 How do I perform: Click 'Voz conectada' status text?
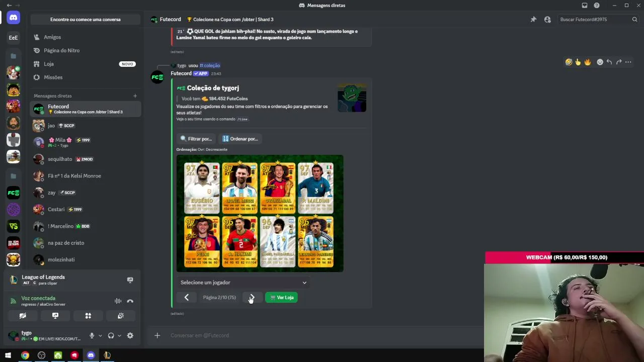[x=38, y=298]
